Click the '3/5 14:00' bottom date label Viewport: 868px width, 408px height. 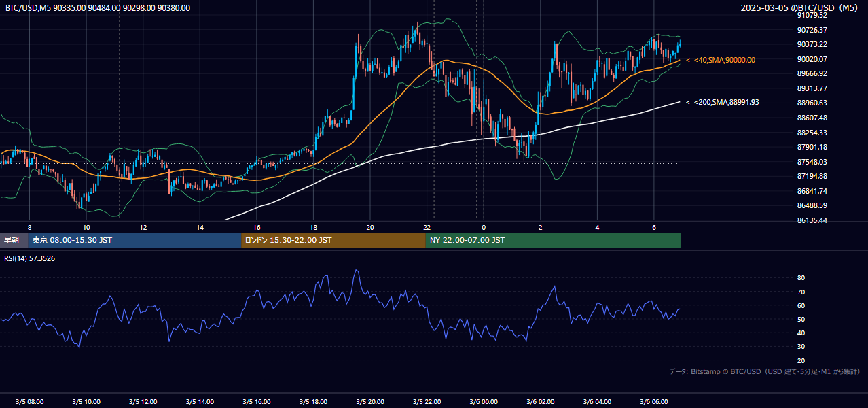(x=200, y=402)
